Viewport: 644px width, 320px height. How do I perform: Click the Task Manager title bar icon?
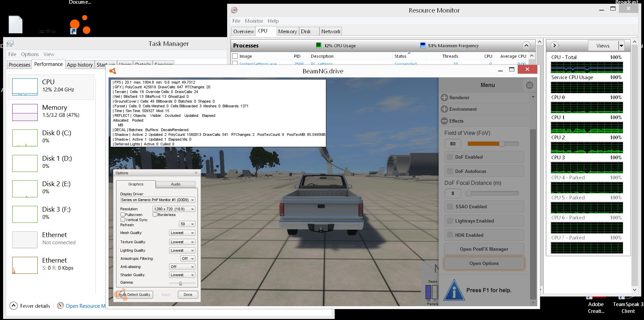point(10,43)
